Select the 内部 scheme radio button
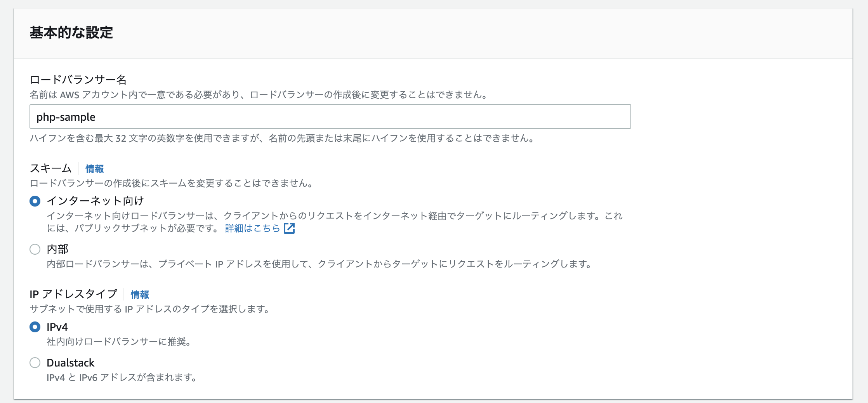 35,249
